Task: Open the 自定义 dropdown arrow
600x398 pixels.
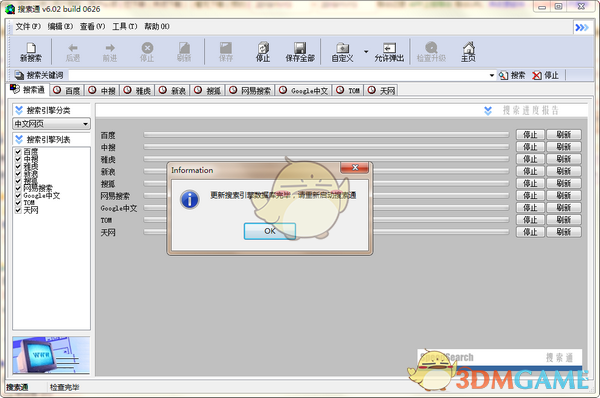Action: point(366,51)
